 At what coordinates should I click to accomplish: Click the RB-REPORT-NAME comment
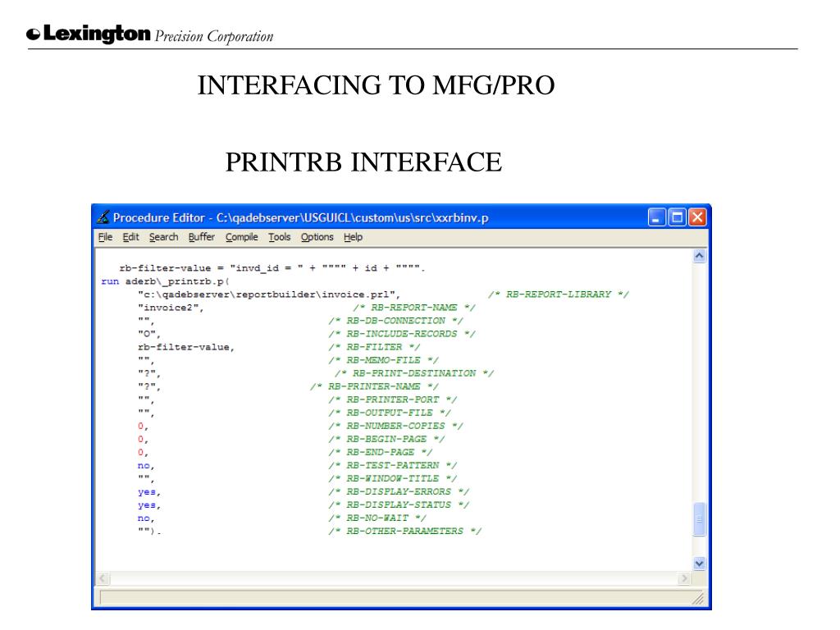coord(413,308)
